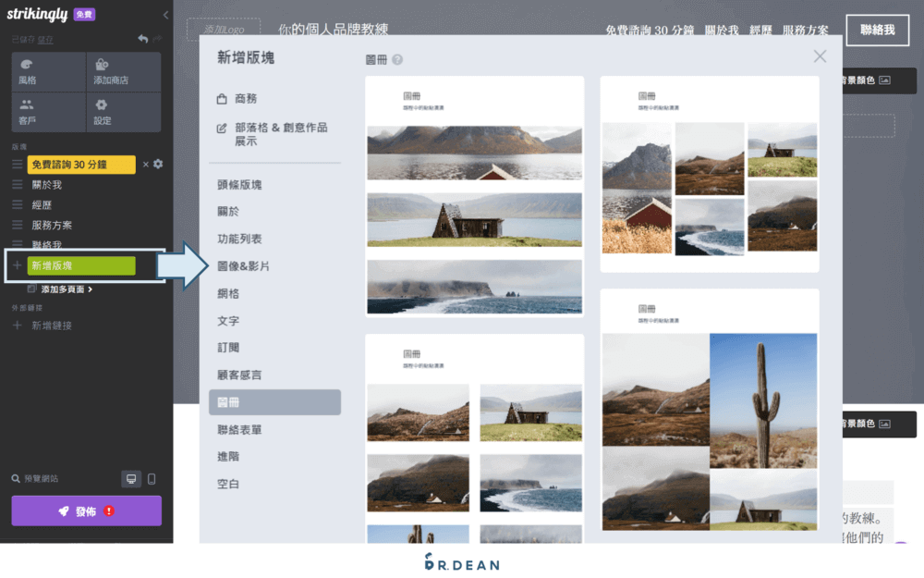Screen dimensions: 924x578
Task: Switch to desktop preview mode
Action: [131, 479]
